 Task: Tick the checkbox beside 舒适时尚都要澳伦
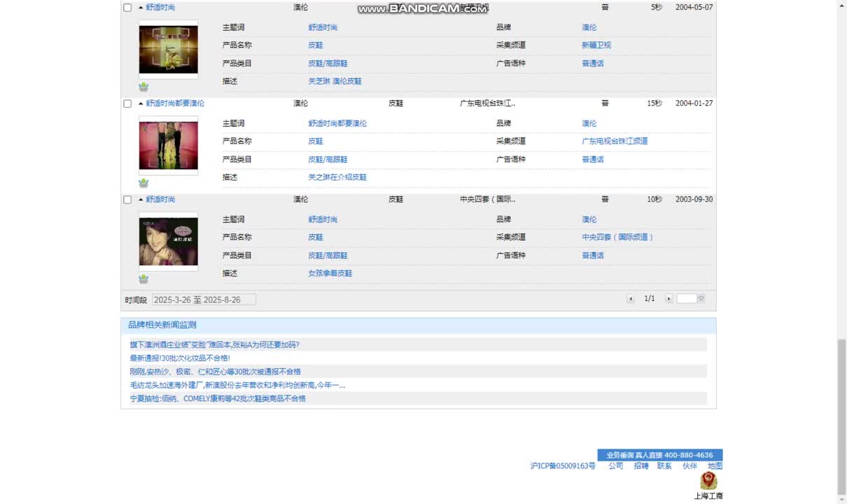pyautogui.click(x=127, y=104)
